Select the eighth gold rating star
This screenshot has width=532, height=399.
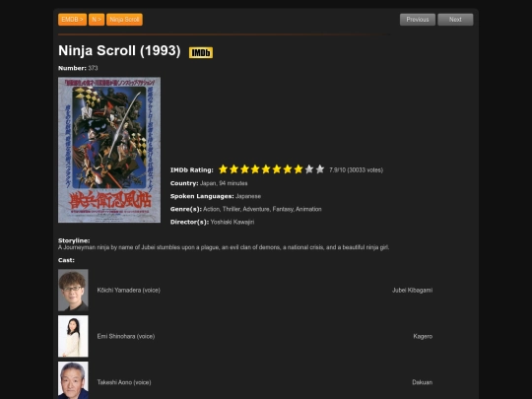(299, 169)
